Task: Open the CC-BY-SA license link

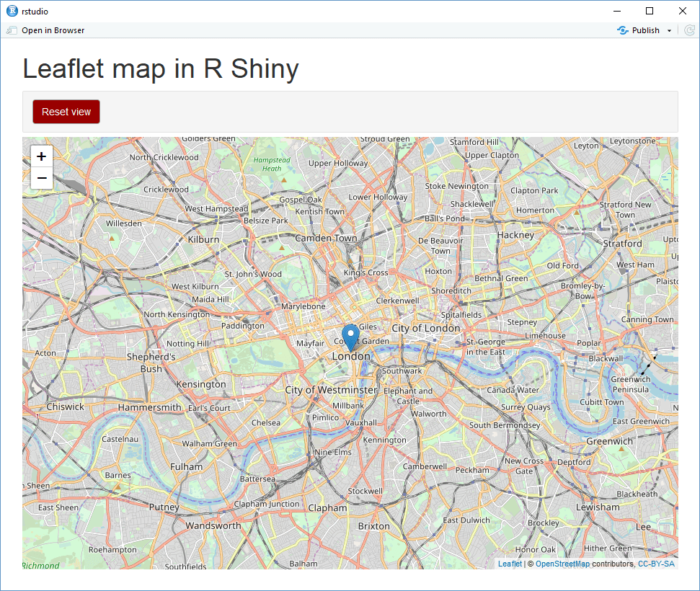Action: [x=657, y=563]
